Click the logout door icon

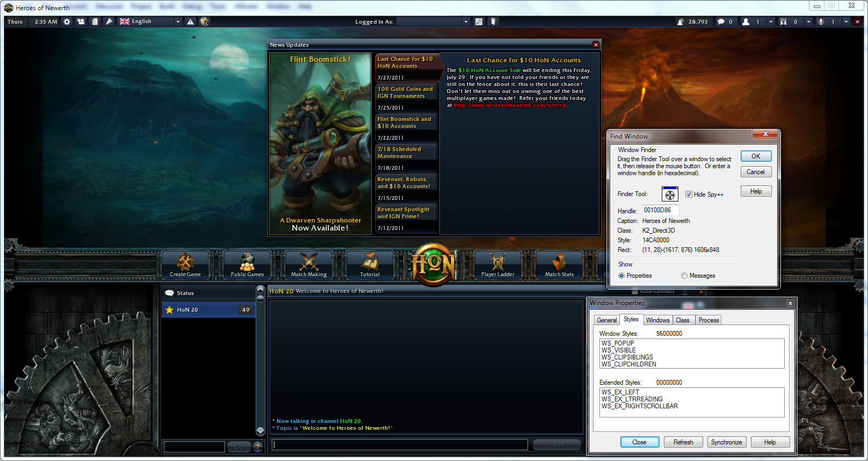click(x=493, y=21)
